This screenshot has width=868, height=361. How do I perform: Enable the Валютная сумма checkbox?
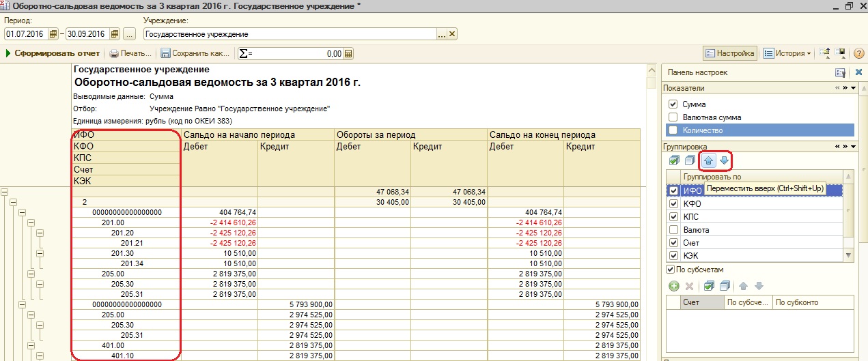673,117
